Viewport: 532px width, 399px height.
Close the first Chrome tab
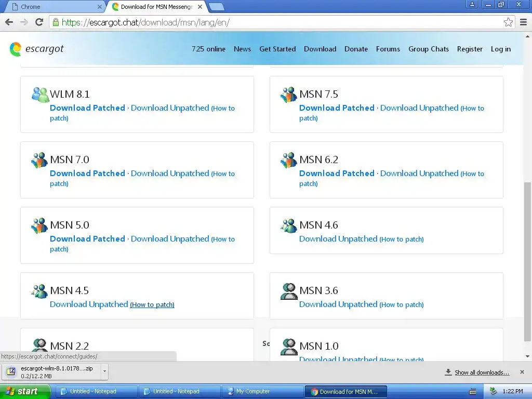click(99, 7)
